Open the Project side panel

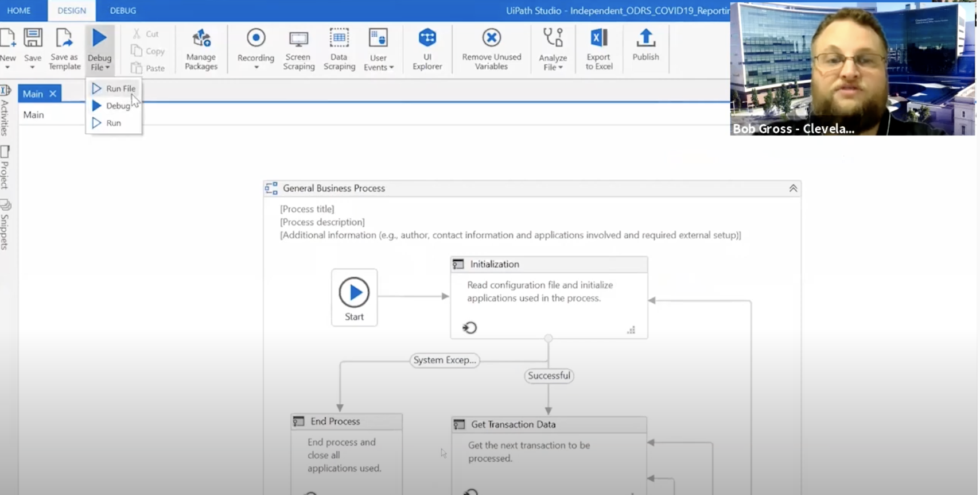[5, 167]
